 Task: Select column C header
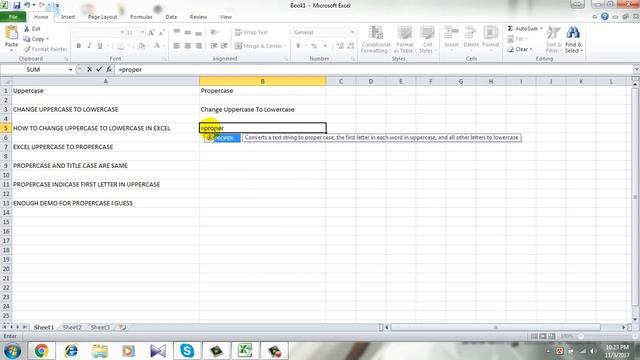pyautogui.click(x=341, y=81)
